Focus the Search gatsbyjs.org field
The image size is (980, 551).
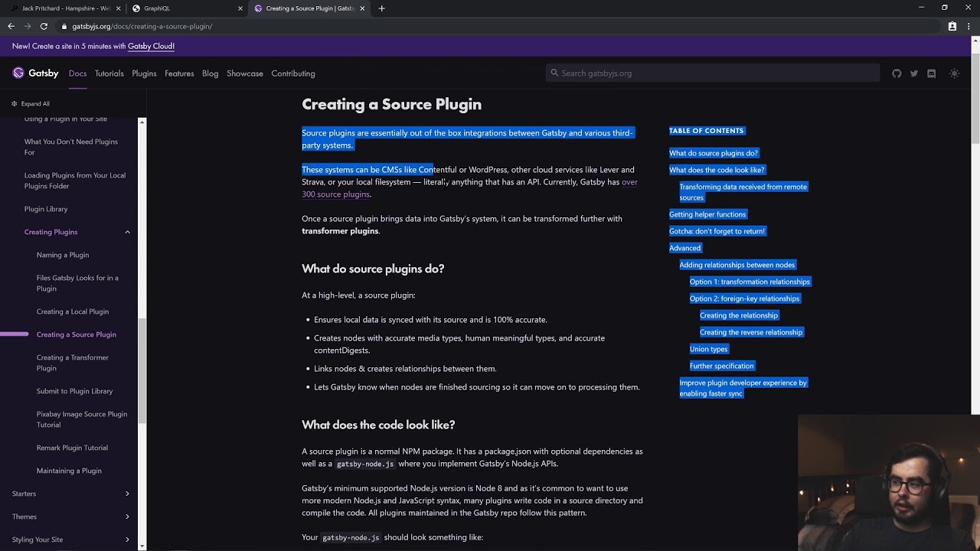click(713, 73)
